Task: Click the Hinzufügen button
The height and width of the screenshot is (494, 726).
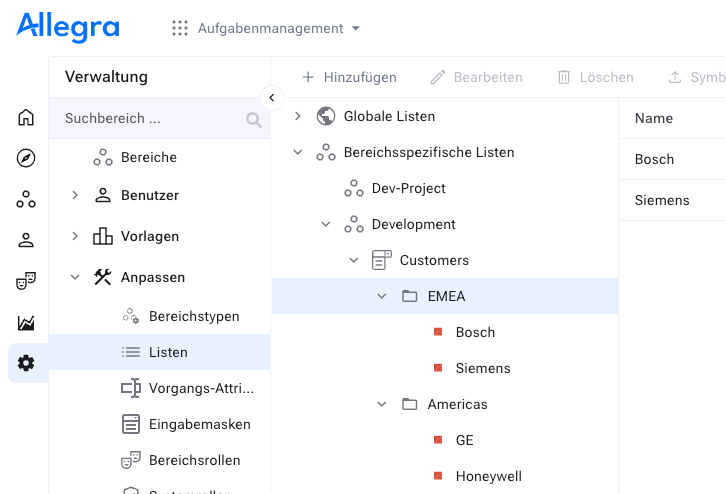Action: pyautogui.click(x=349, y=77)
